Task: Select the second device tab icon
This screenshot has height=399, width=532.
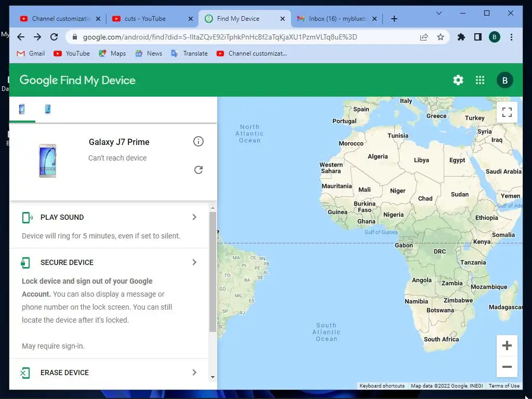Action: (48, 109)
